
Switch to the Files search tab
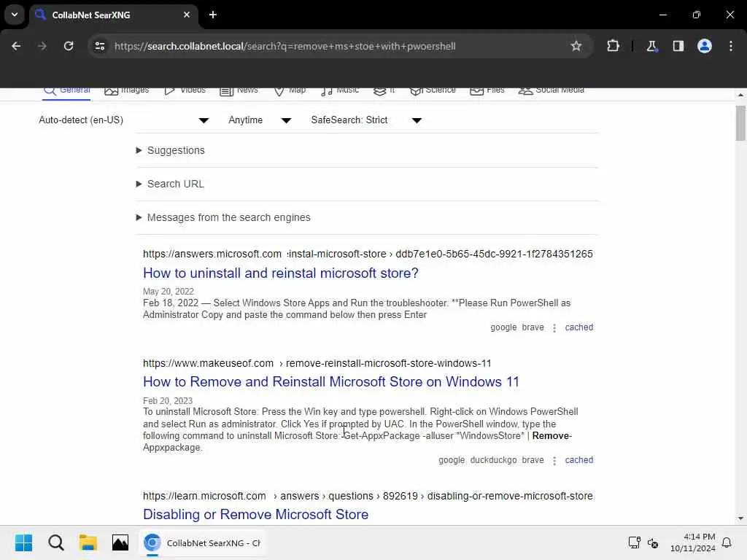pyautogui.click(x=487, y=90)
